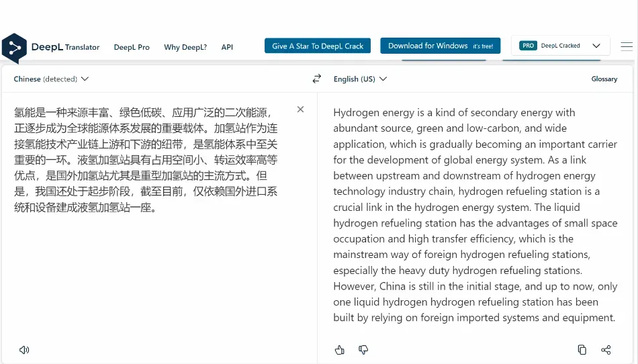The image size is (638, 364).
Task: Open the DeepL Pro menu item
Action: (x=132, y=47)
